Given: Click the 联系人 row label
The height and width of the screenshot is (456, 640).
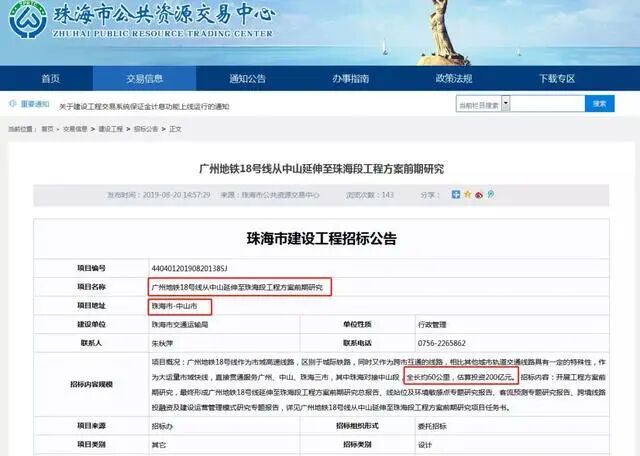Looking at the screenshot, I should [x=91, y=343].
